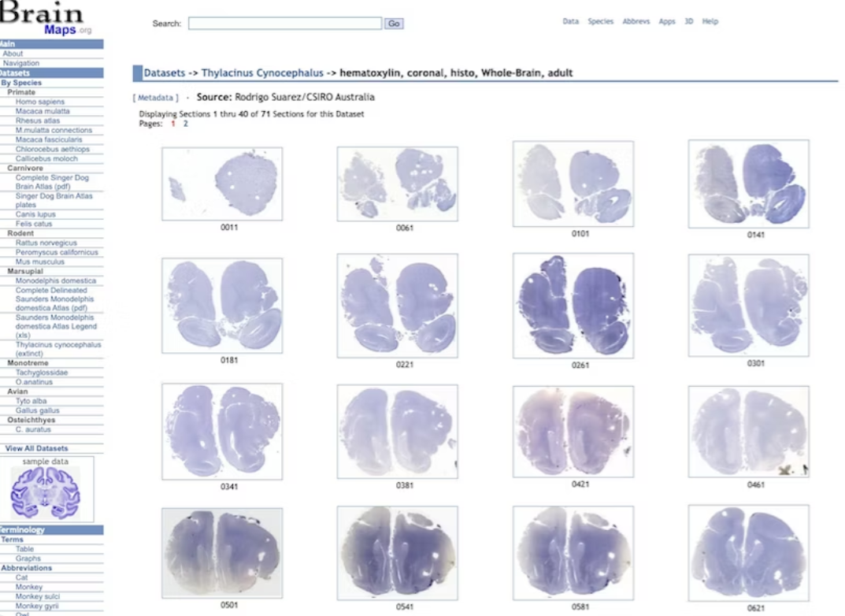Open the Species top menu item
845x616 pixels.
pos(600,22)
